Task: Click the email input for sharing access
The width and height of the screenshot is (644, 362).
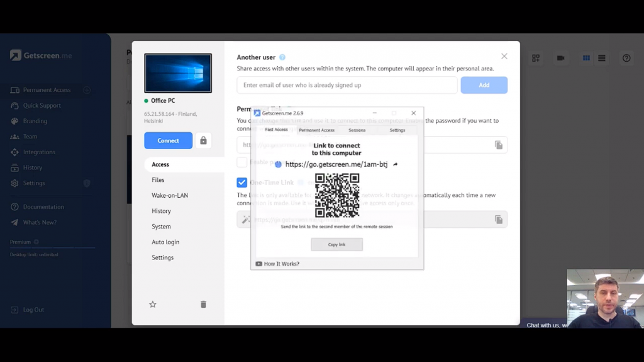Action: click(347, 85)
